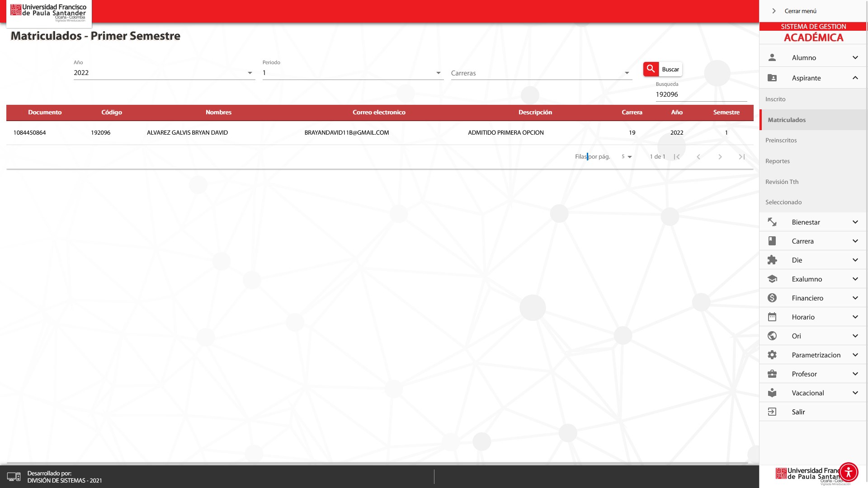Open the rows per page dropdown

point(627,157)
